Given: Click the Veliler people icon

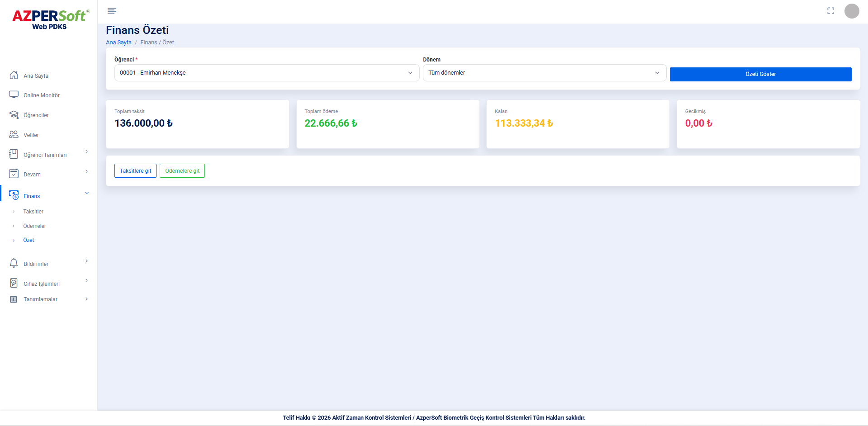Looking at the screenshot, I should coord(14,135).
